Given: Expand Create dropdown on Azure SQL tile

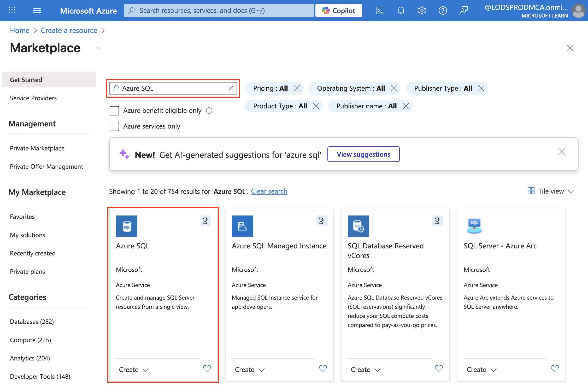Looking at the screenshot, I should [x=134, y=370].
